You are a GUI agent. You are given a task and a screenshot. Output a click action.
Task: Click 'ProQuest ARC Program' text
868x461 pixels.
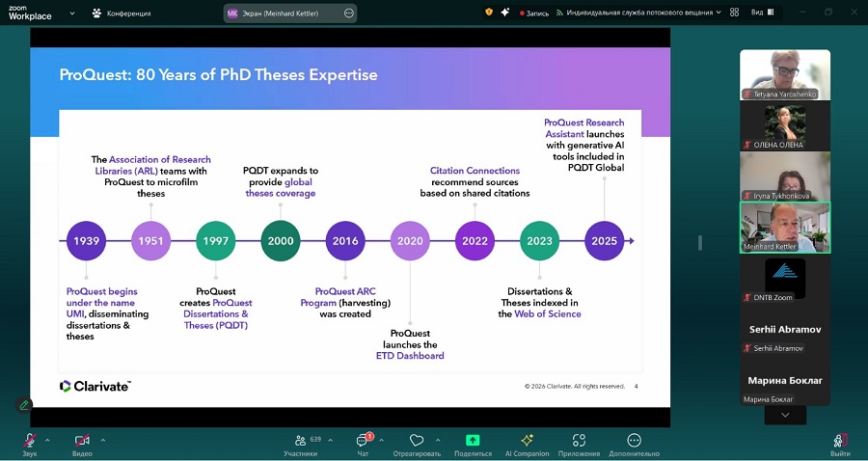(339, 297)
